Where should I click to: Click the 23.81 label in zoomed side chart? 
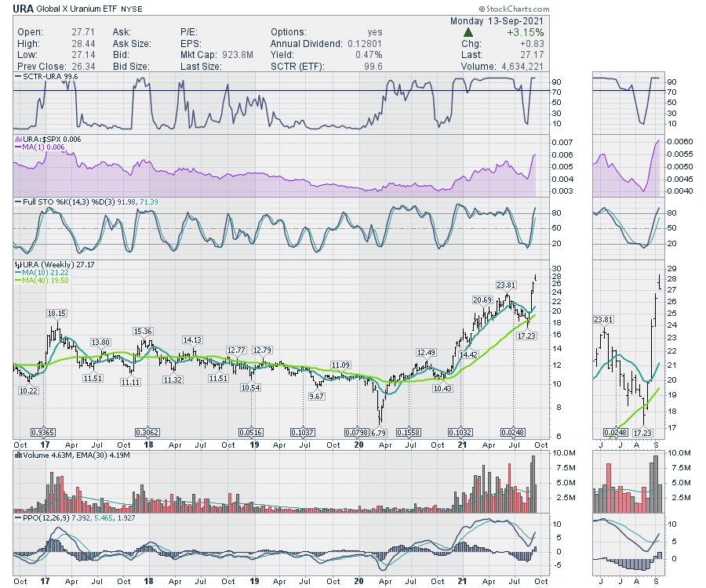pyautogui.click(x=603, y=319)
